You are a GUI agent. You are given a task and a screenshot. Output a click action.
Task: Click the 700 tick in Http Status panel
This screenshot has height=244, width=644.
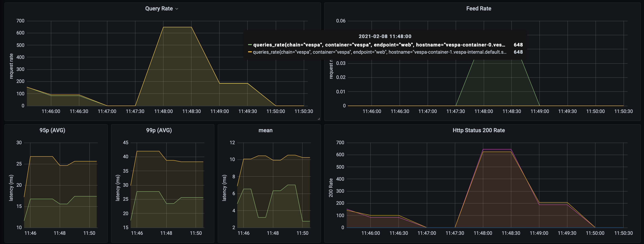click(340, 142)
